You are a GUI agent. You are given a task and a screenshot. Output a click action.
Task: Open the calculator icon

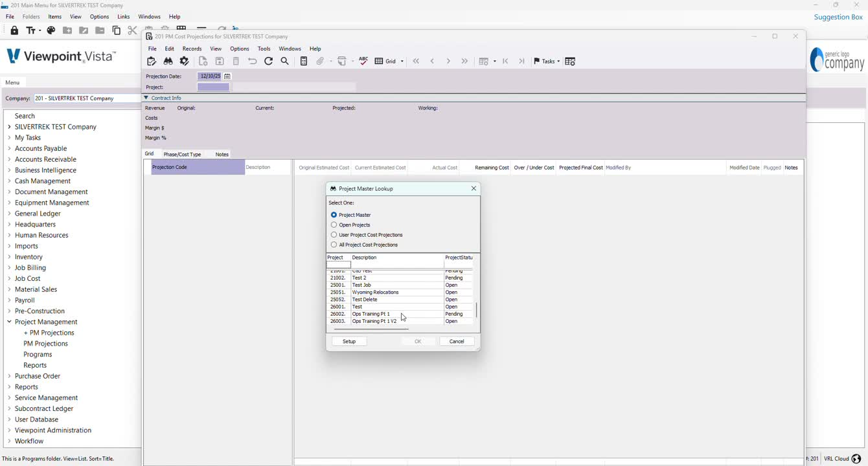coord(304,61)
